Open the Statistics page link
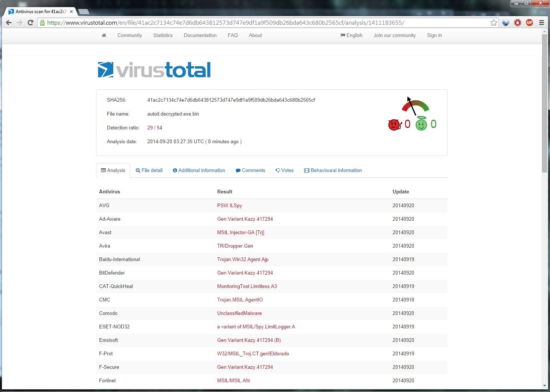 (x=163, y=35)
